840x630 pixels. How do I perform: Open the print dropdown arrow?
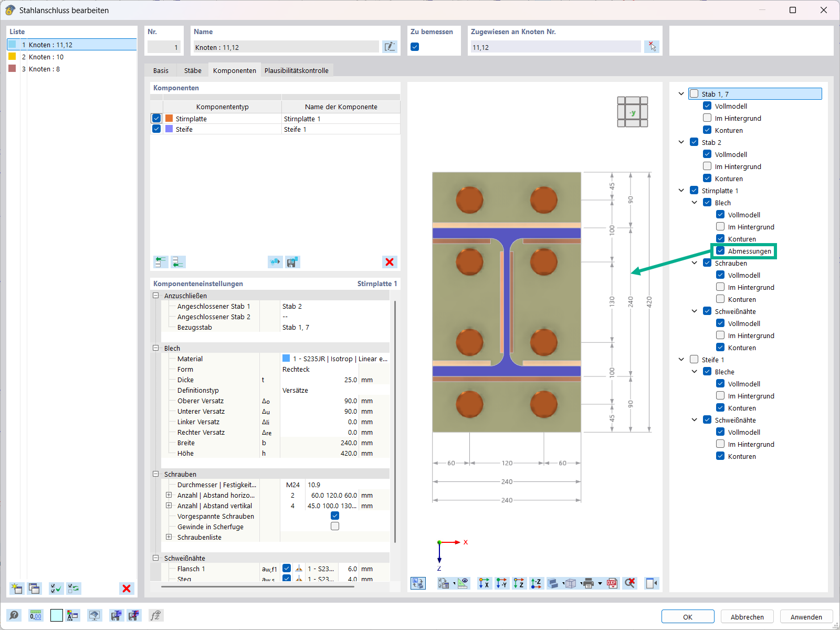600,583
